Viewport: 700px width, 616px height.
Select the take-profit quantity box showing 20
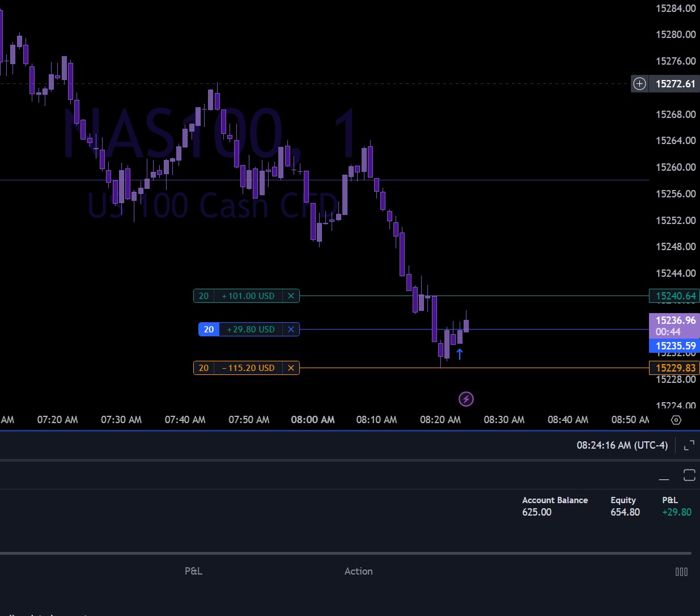pyautogui.click(x=203, y=296)
